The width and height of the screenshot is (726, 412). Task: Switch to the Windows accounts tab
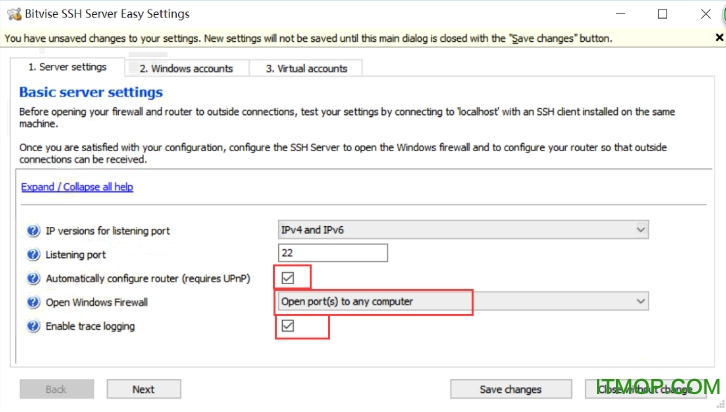(186, 68)
